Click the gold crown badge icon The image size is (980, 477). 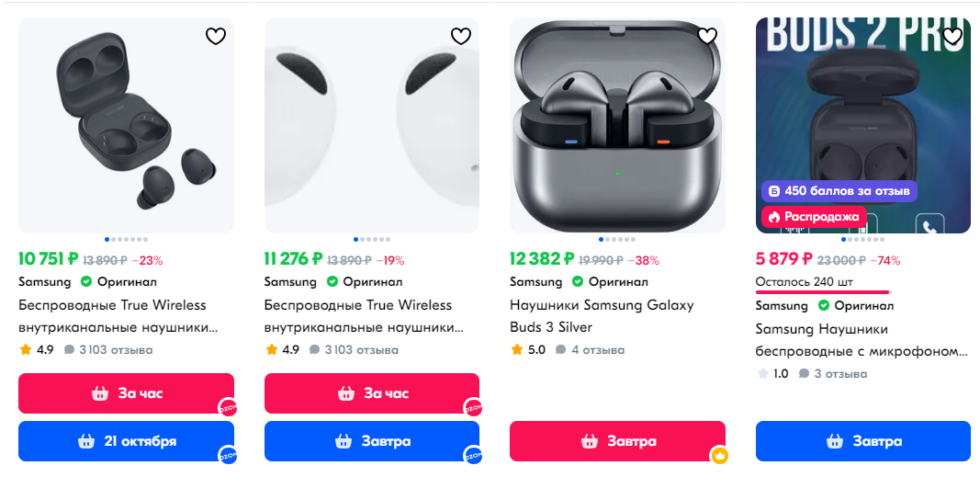[719, 455]
